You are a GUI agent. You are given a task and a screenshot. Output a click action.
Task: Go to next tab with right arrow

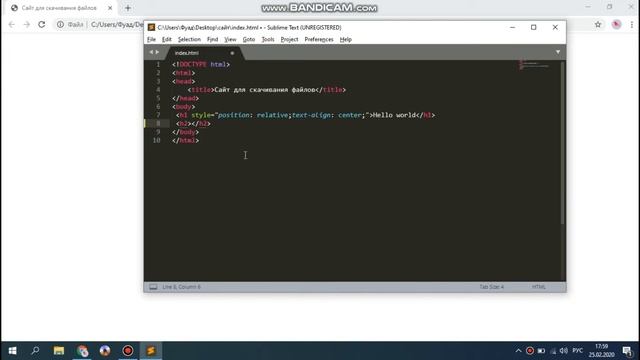(x=157, y=52)
